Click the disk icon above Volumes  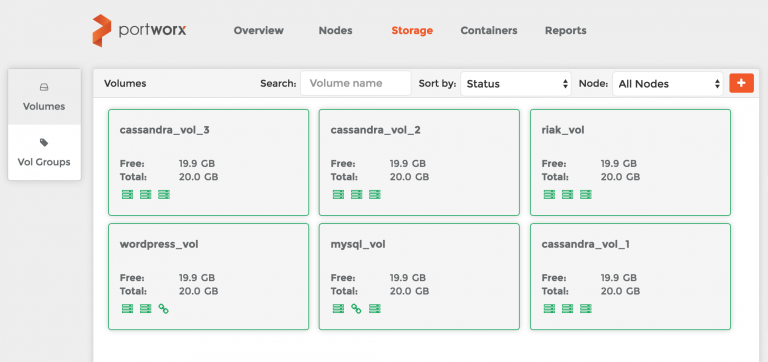click(44, 87)
